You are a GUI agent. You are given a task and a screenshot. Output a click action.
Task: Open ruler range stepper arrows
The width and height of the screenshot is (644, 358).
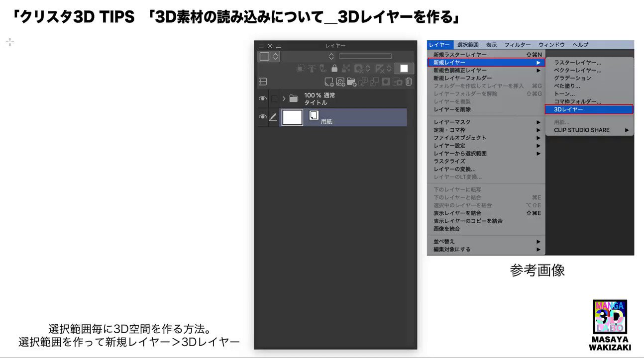pyautogui.click(x=389, y=69)
